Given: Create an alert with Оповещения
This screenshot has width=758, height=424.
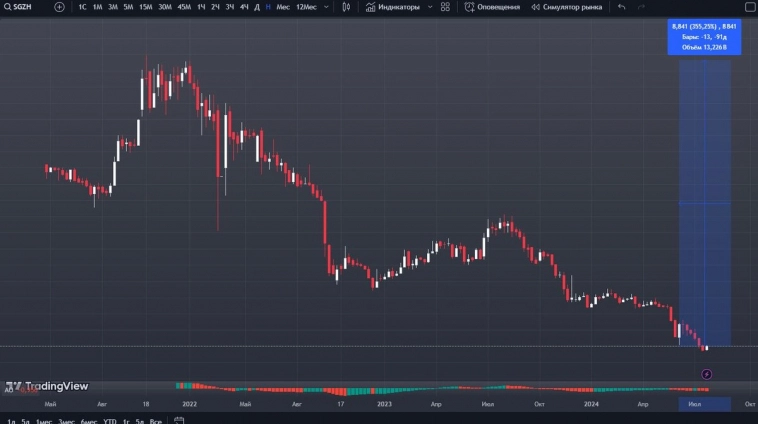Looking at the screenshot, I should (x=492, y=7).
